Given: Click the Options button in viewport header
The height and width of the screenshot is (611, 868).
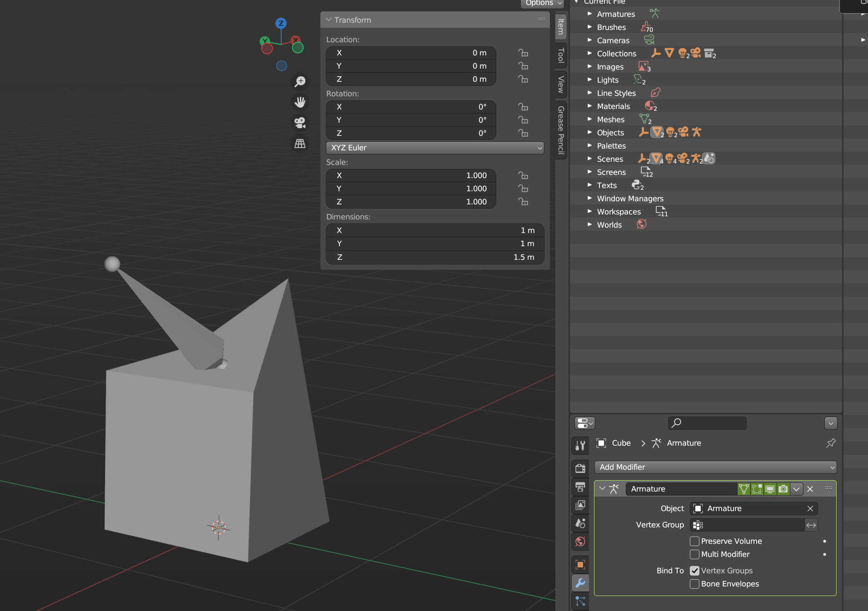Looking at the screenshot, I should pos(542,3).
